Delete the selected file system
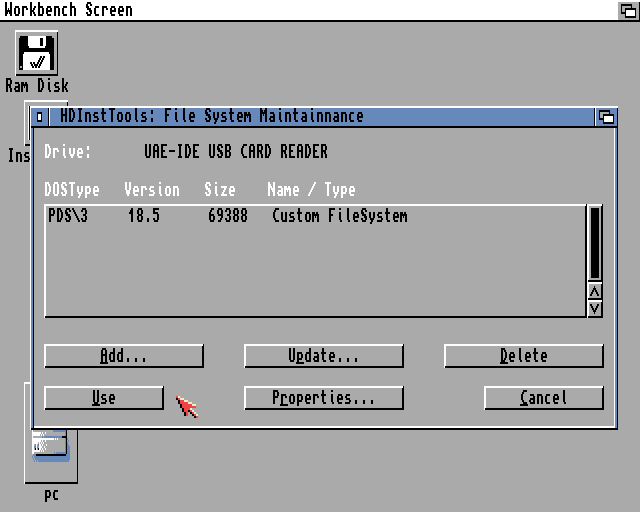 tap(523, 356)
